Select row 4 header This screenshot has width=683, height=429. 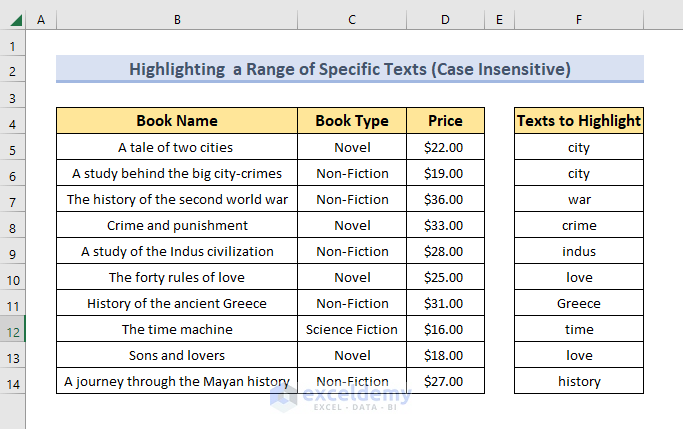click(x=13, y=125)
